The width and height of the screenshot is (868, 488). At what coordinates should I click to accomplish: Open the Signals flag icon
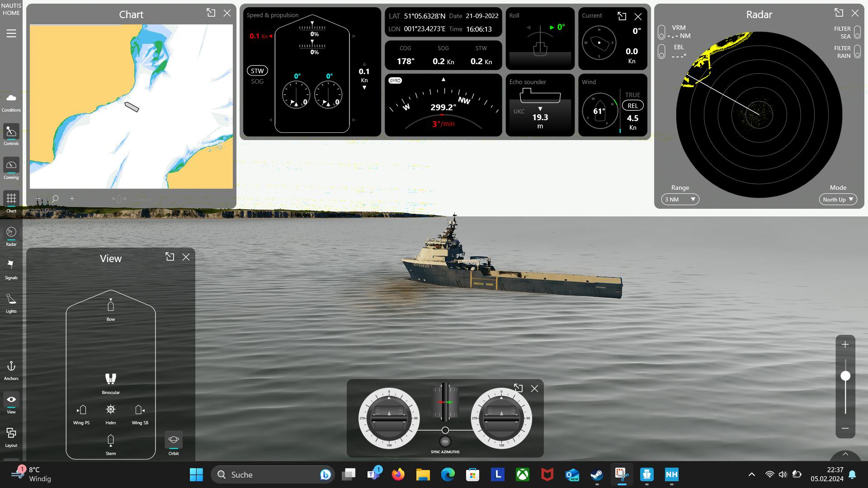11,265
